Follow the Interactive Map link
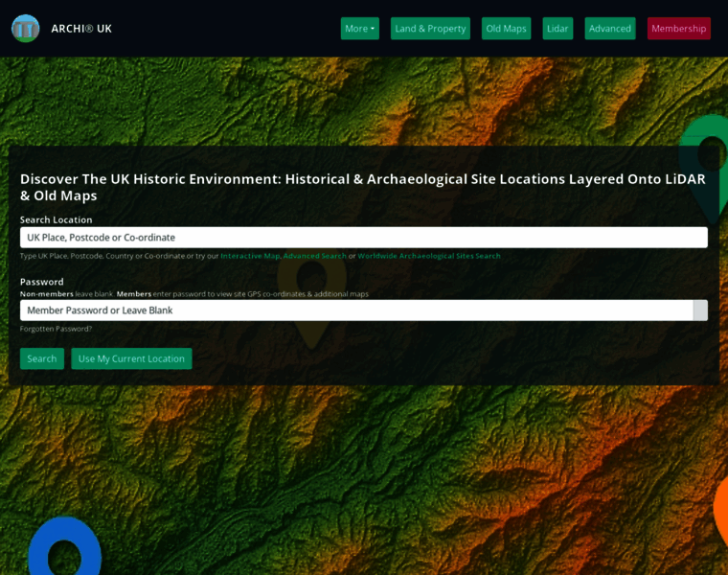 point(250,256)
